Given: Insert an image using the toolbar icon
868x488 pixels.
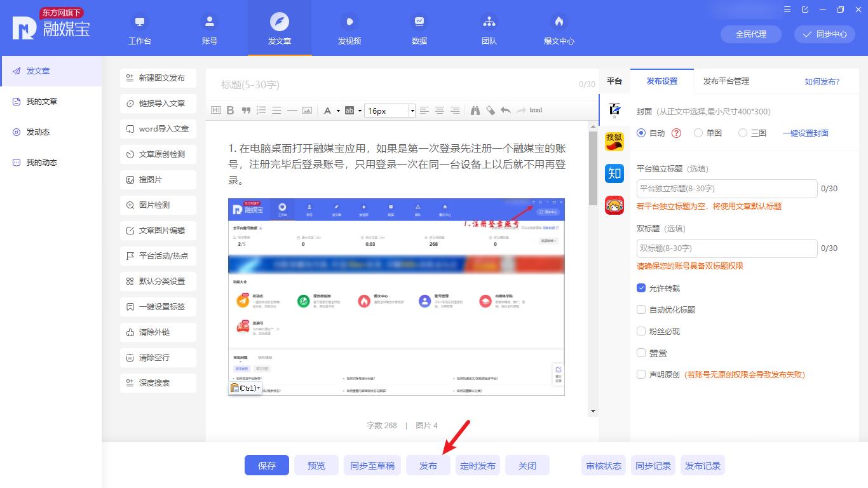Looking at the screenshot, I should click(x=307, y=110).
